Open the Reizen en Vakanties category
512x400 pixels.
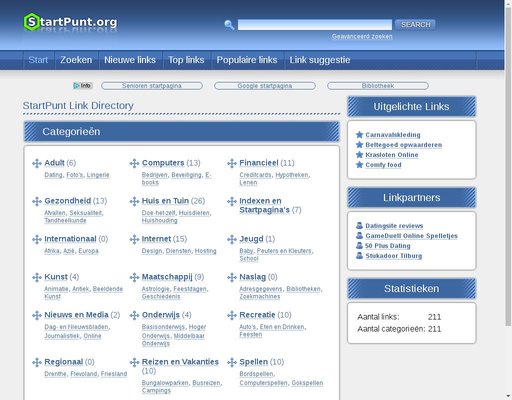click(180, 362)
